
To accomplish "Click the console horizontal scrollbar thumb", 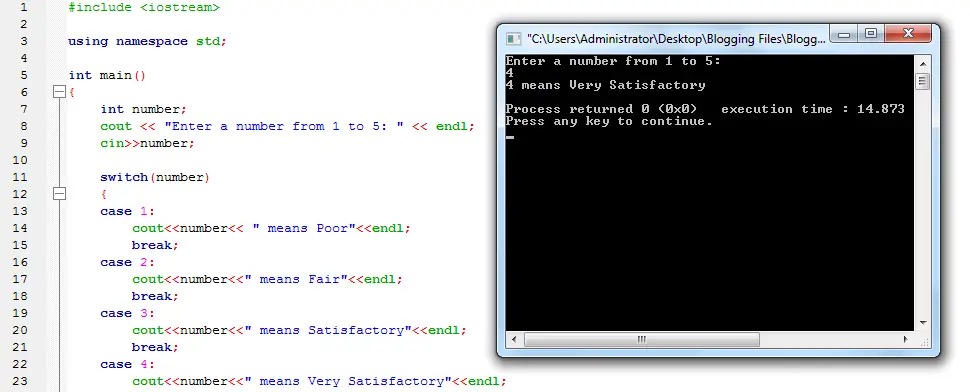I will 642,339.
